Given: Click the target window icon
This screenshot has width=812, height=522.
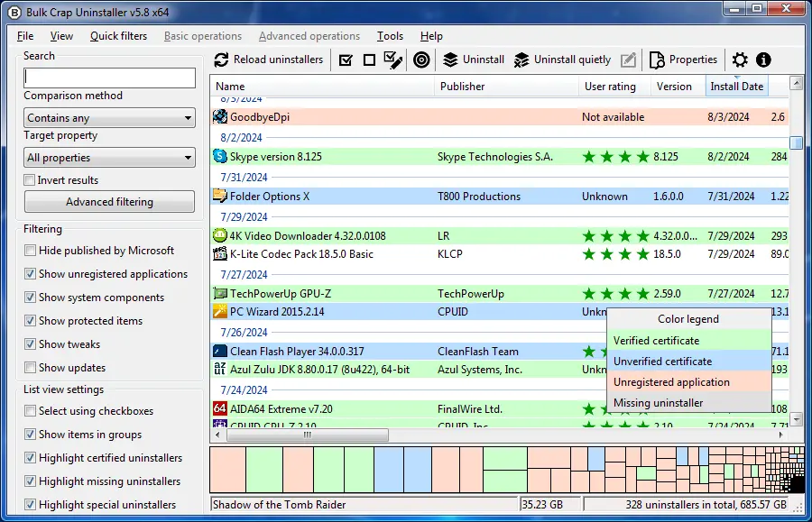Looking at the screenshot, I should tap(421, 60).
